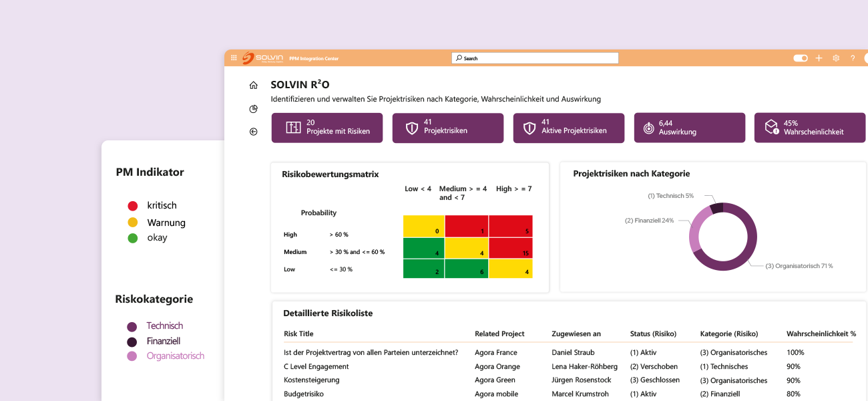
Task: Click the green 'okay' indicator dot
Action: 133,238
